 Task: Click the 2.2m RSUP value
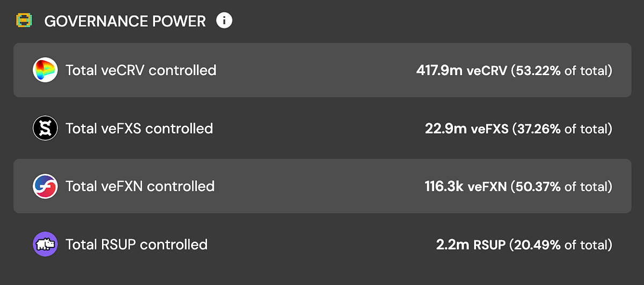click(x=471, y=245)
